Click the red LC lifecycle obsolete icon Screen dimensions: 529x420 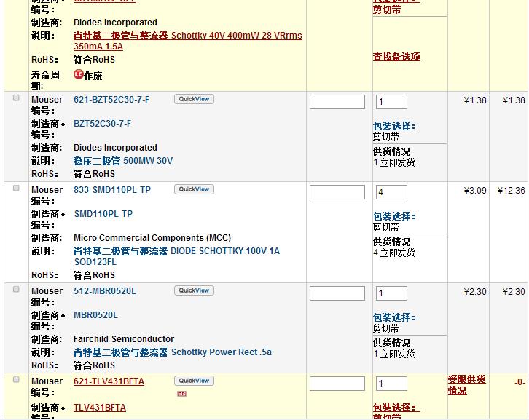78,74
